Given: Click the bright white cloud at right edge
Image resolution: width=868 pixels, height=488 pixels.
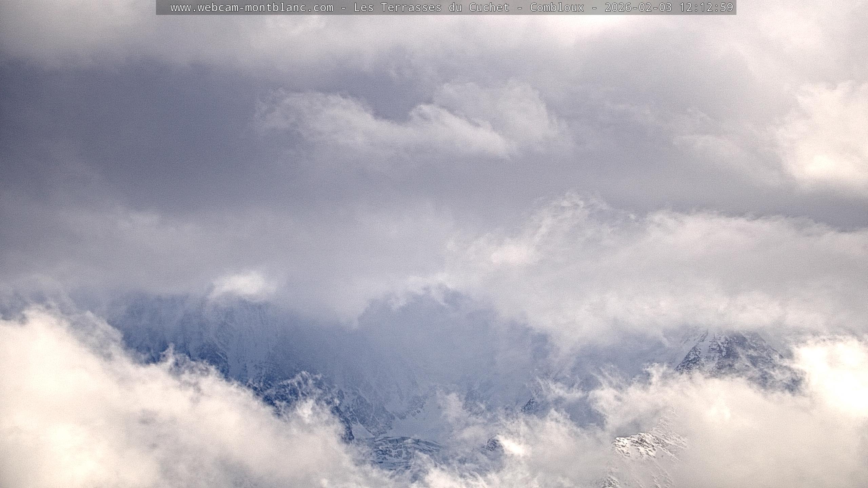Looking at the screenshot, I should [827, 142].
